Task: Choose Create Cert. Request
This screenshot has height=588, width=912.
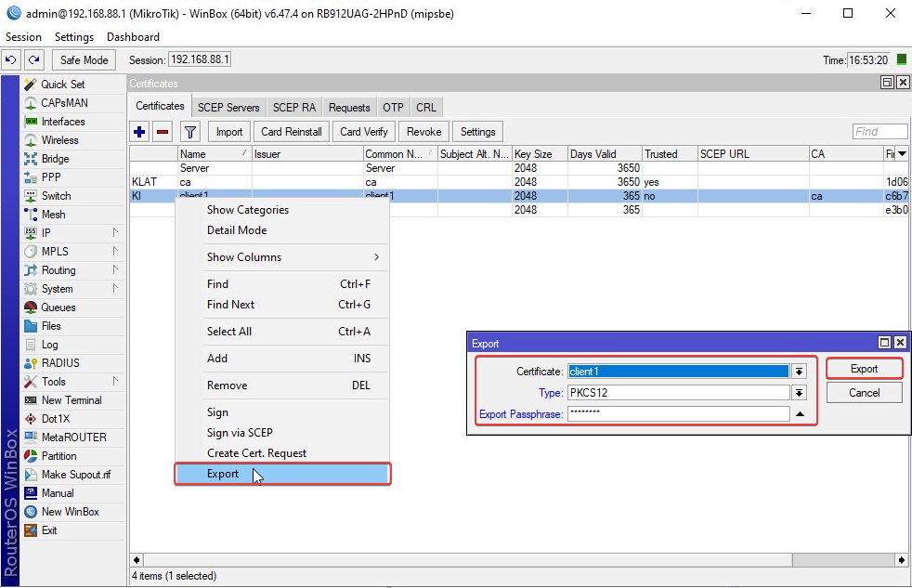Action: tap(282, 453)
